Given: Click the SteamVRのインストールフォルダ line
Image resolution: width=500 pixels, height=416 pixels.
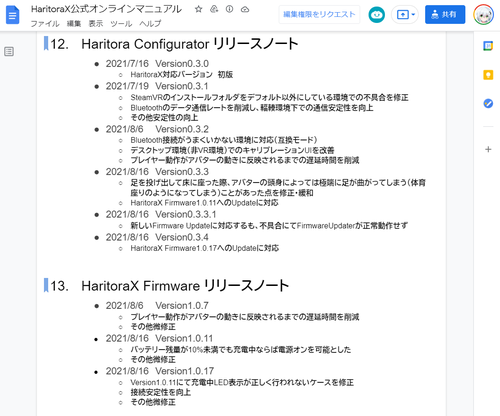Looking at the screenshot, I should (269, 98).
